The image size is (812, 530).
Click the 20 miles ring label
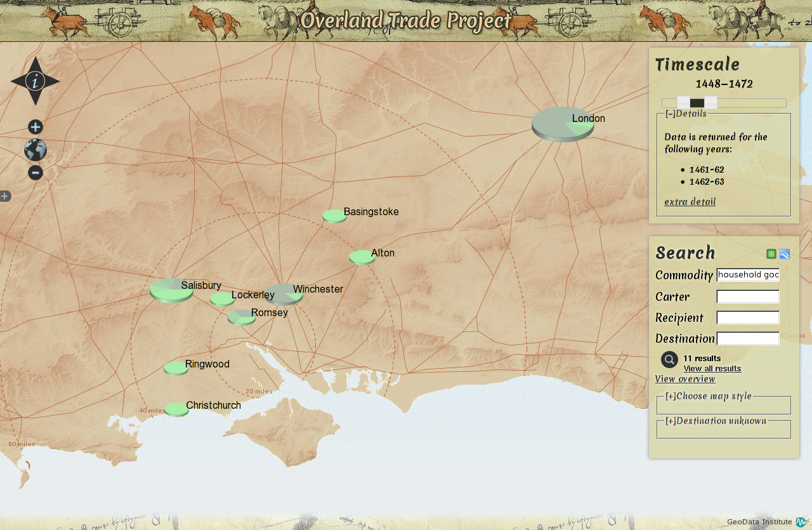point(259,392)
